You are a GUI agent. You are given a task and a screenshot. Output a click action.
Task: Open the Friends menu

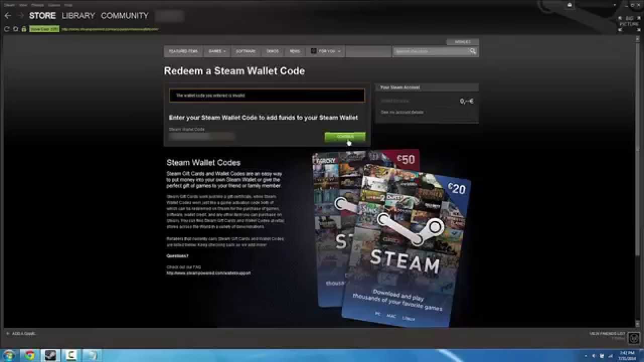pos(37,5)
